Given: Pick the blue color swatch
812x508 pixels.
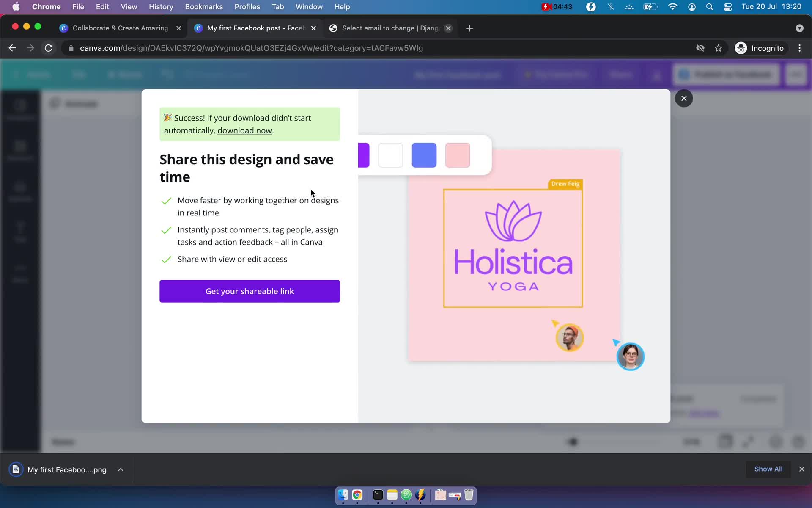Looking at the screenshot, I should point(424,155).
